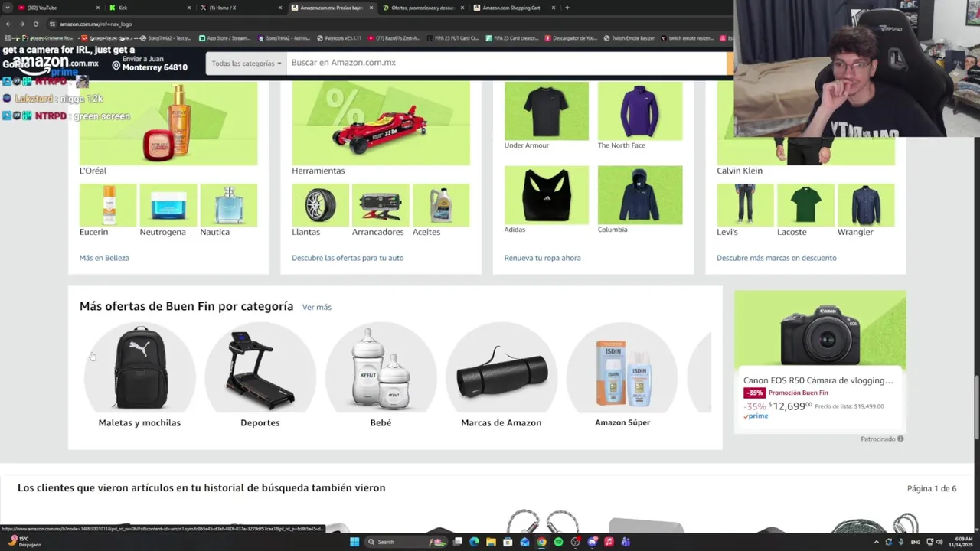Open the FIFA 23 FUT Card Cr... bookmark

[453, 37]
